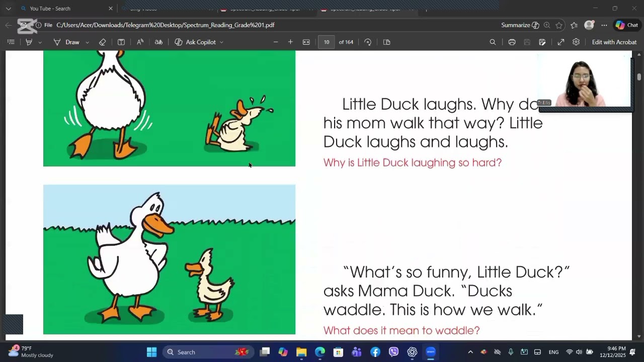Select the Erase tool
Viewport: 644px width, 362px height.
[102, 42]
